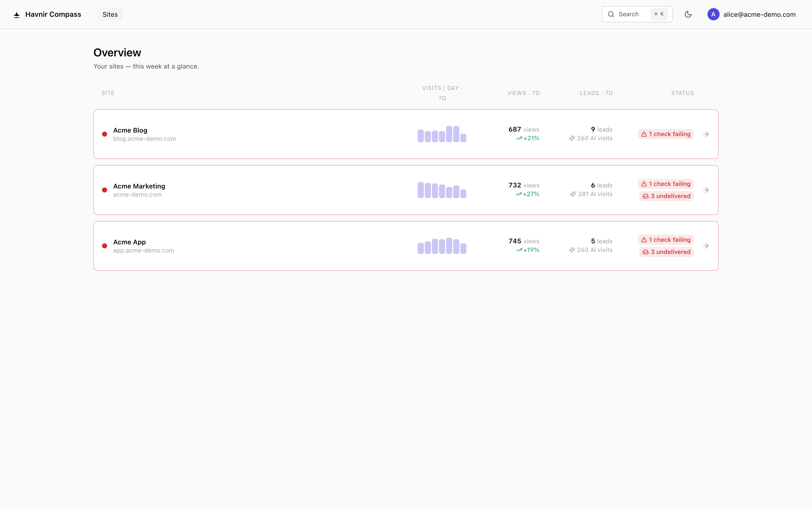812x508 pixels.
Task: Click the red status dot for Acme App
Action: click(105, 246)
